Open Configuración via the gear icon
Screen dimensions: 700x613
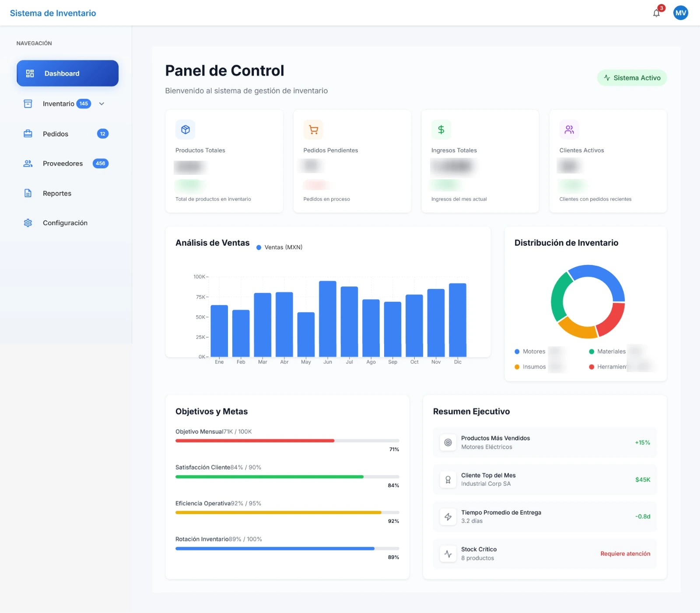click(x=28, y=223)
